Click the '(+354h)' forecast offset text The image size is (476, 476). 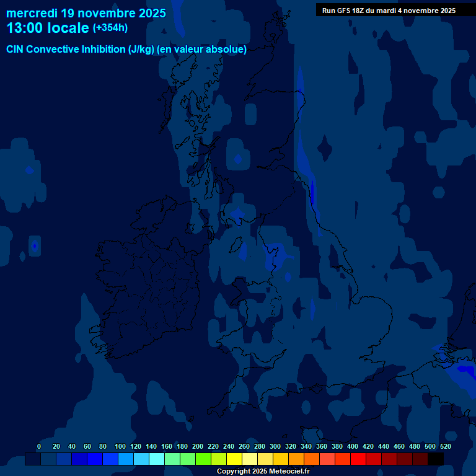point(110,28)
